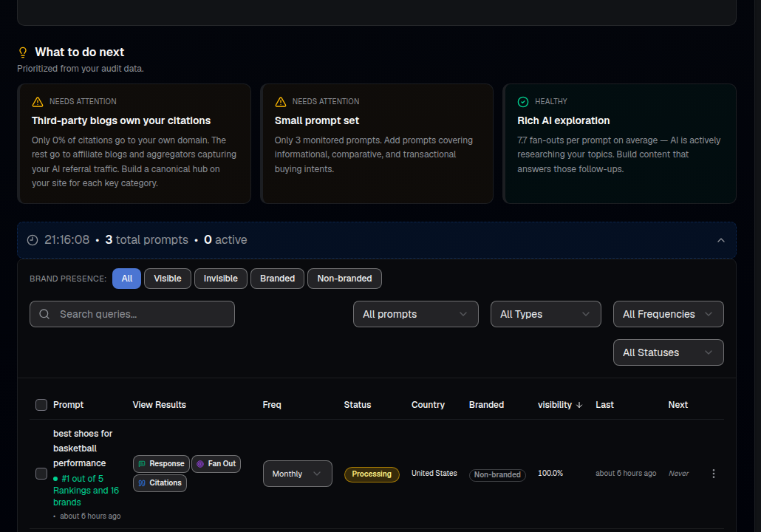
Task: Click the Country column header
Action: click(x=428, y=405)
